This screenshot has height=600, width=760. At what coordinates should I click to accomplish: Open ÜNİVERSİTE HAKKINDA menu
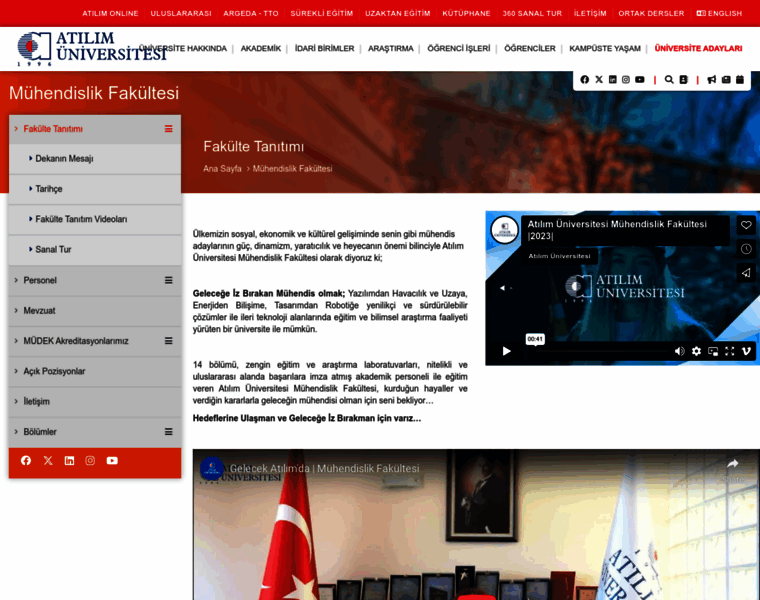tap(183, 48)
